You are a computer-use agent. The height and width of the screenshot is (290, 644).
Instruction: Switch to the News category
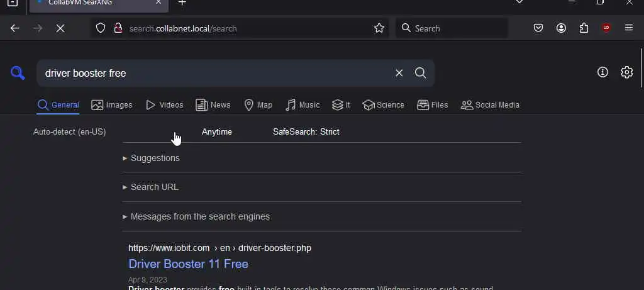pos(213,105)
